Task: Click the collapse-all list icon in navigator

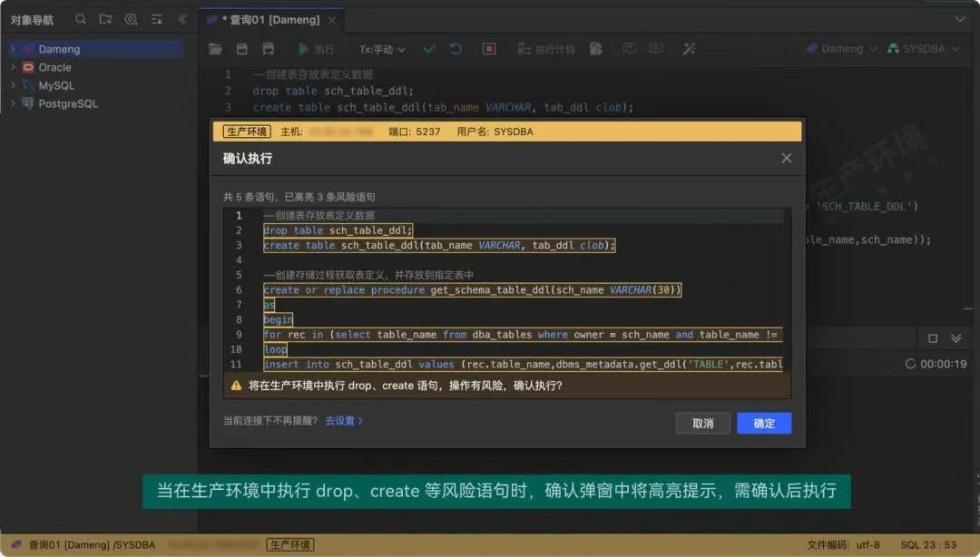Action: pyautogui.click(x=156, y=19)
